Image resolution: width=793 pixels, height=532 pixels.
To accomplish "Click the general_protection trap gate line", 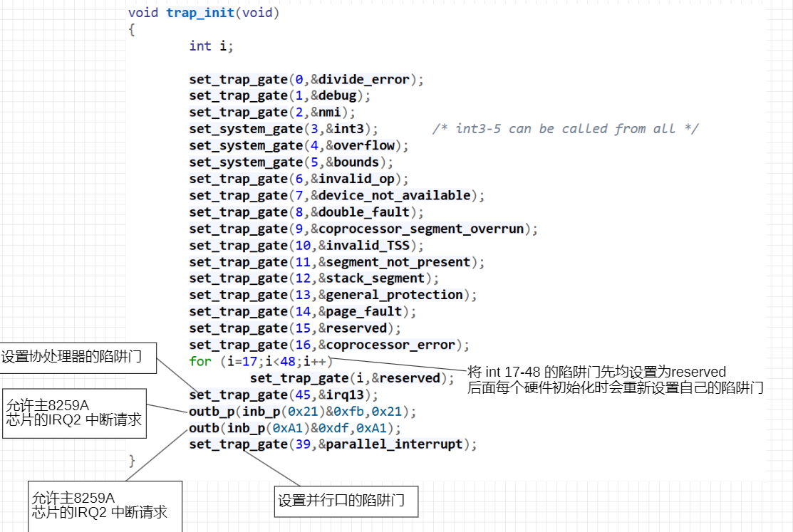I will tap(333, 296).
